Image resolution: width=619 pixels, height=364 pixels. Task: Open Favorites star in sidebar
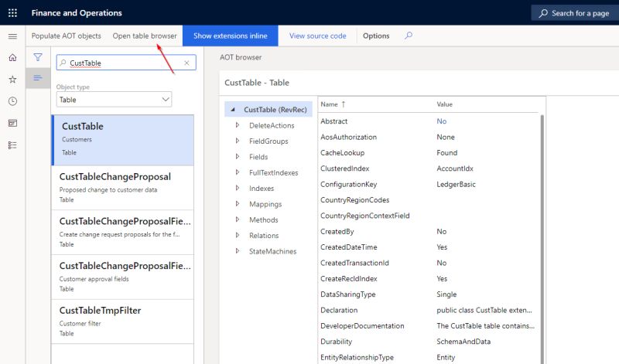(x=12, y=80)
